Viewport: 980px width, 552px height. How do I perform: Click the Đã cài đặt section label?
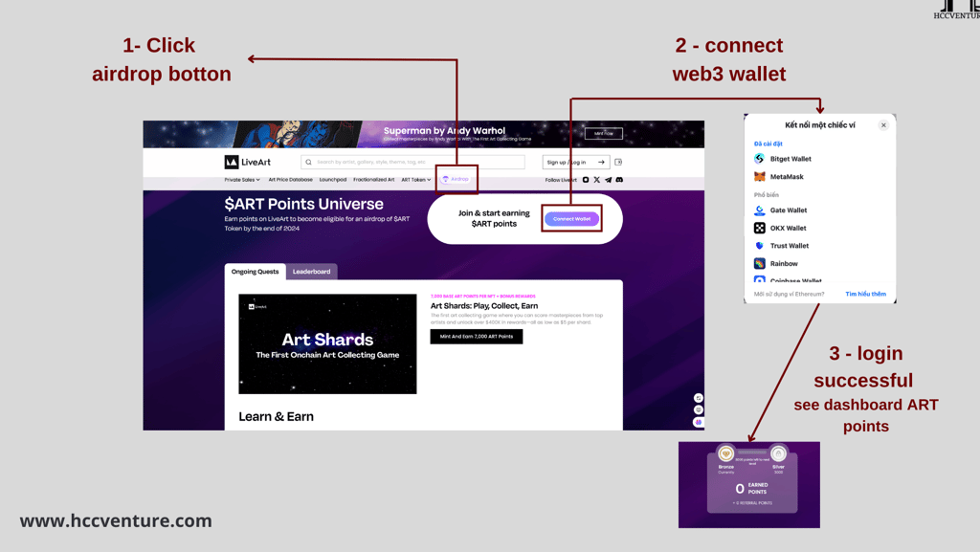768,144
